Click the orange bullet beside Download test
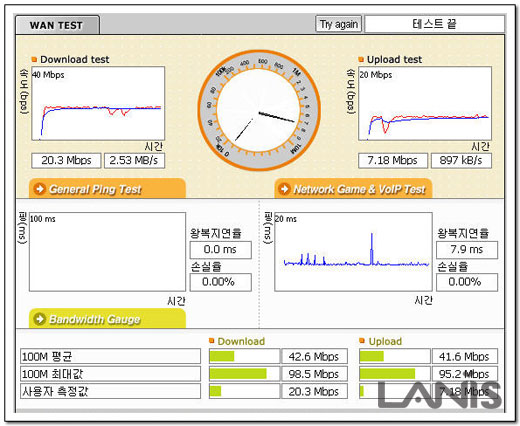This screenshot has height=426, width=520. [34, 59]
